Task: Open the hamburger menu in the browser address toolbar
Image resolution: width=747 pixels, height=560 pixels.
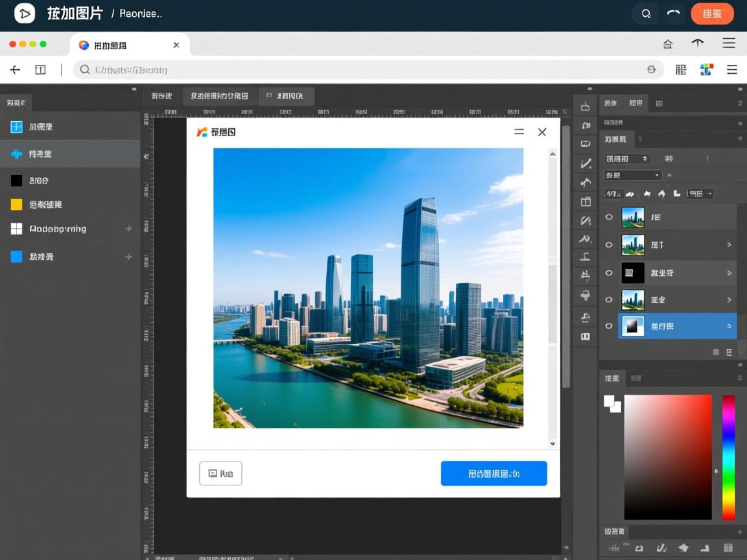Action: 732,70
